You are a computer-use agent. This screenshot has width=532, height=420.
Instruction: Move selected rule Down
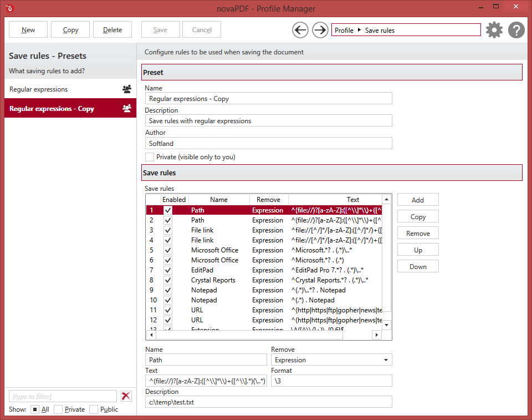pos(418,266)
